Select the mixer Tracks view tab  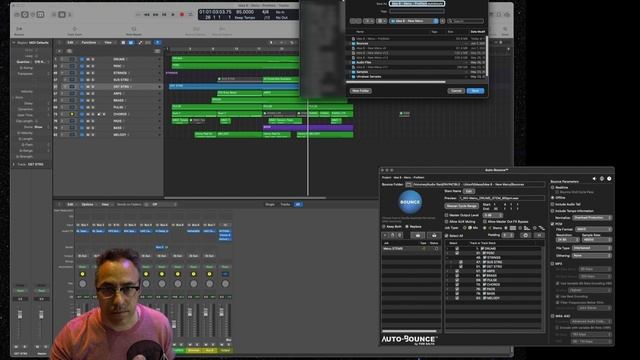pos(285,204)
